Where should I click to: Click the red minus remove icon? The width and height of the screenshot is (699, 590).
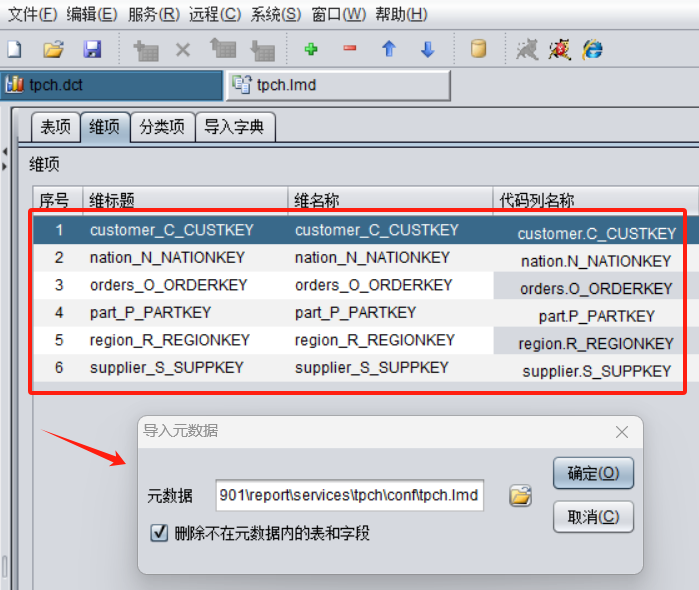(x=350, y=48)
